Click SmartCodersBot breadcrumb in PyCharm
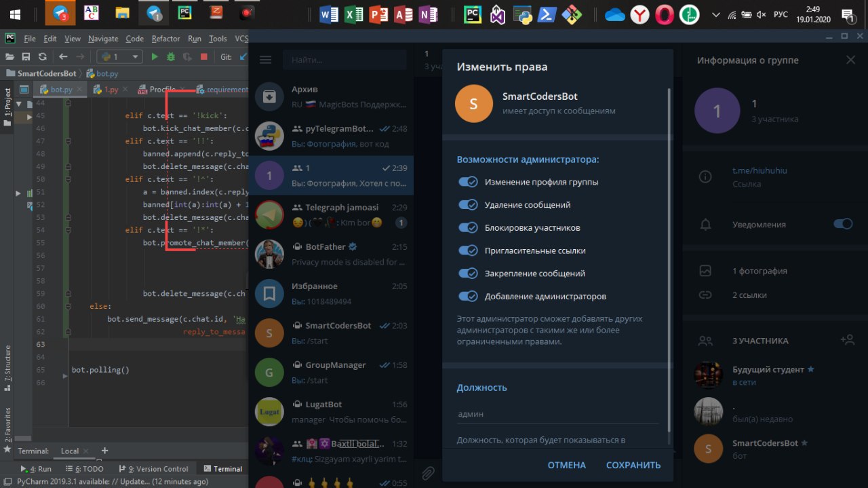868x488 pixels. pyautogui.click(x=47, y=73)
